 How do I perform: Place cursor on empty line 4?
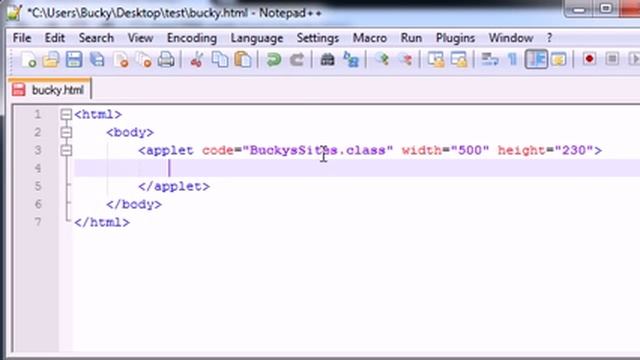tap(357, 168)
